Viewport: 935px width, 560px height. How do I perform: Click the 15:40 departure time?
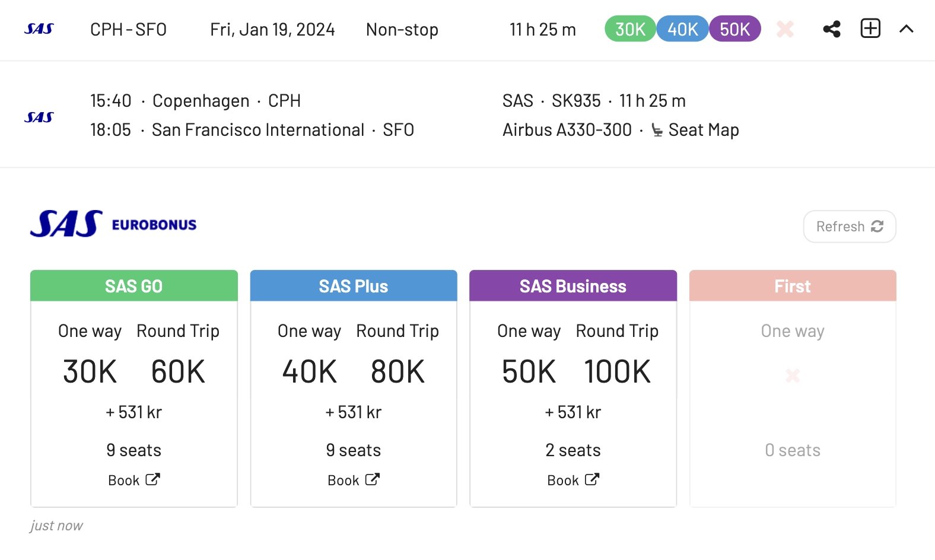(111, 101)
